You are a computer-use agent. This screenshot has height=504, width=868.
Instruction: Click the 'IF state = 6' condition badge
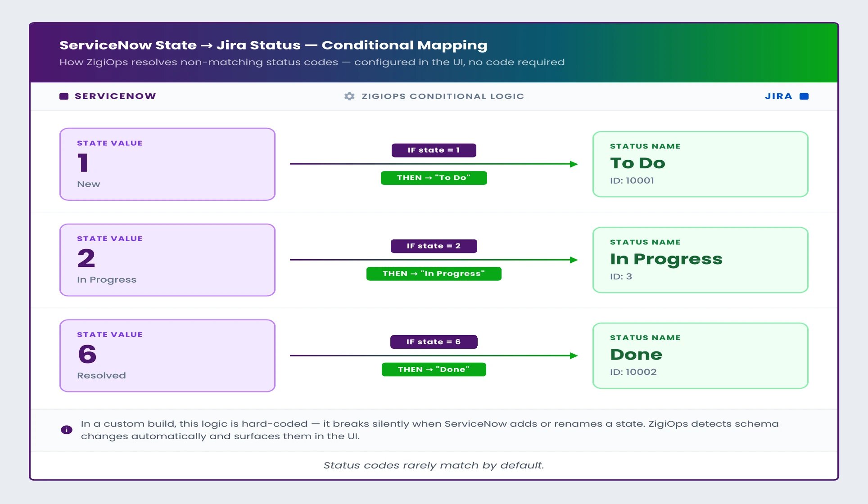[x=434, y=342]
